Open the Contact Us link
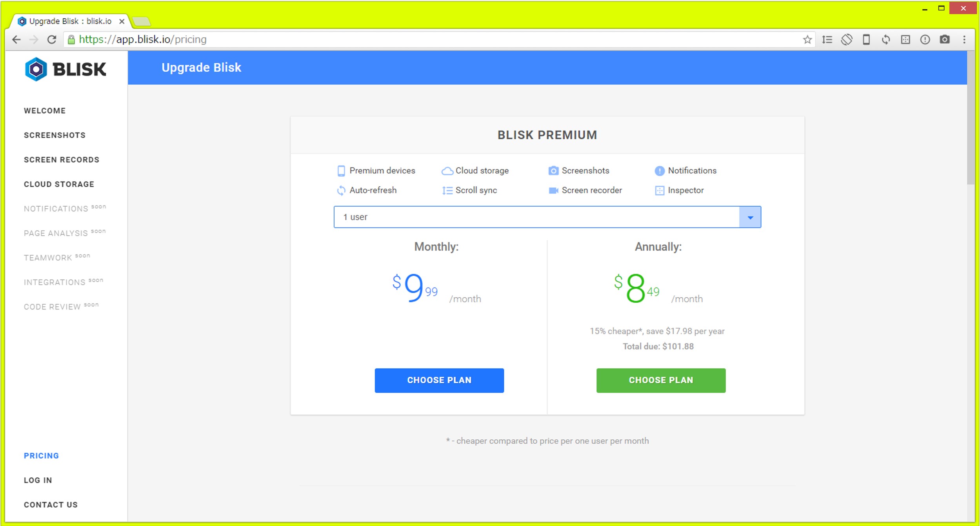This screenshot has height=526, width=980. pos(51,505)
